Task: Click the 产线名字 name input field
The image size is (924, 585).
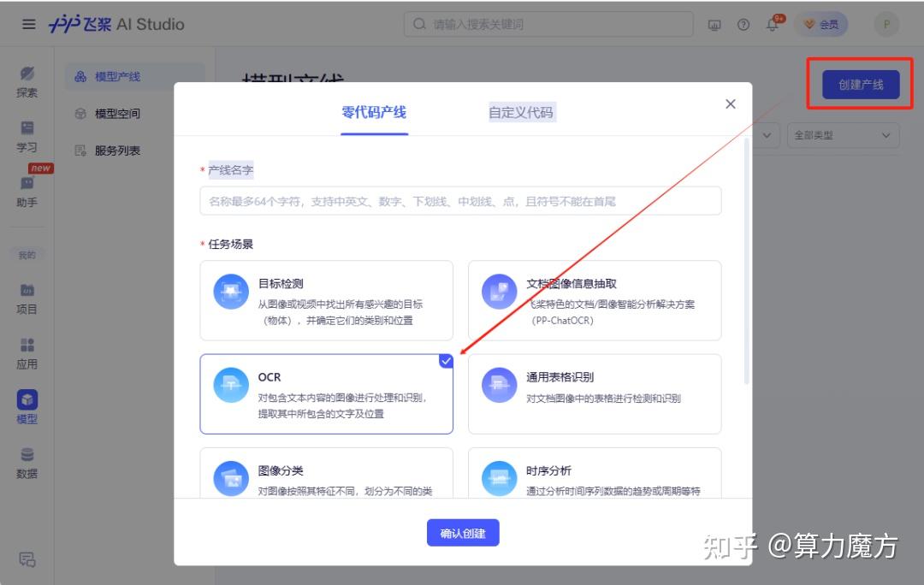Action: tap(460, 201)
